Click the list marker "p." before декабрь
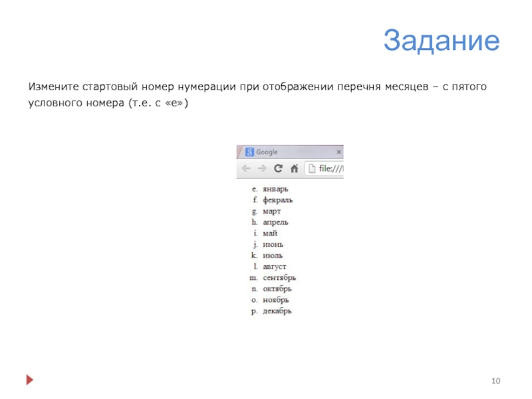 255,311
